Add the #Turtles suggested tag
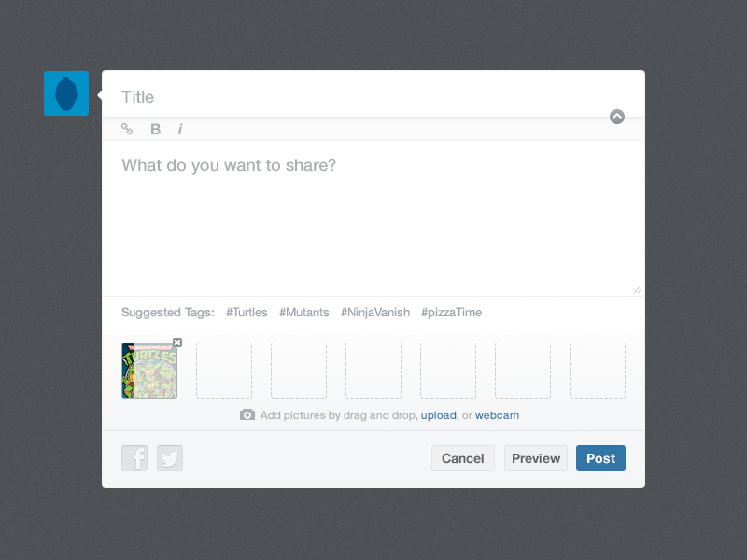747x560 pixels. point(247,313)
